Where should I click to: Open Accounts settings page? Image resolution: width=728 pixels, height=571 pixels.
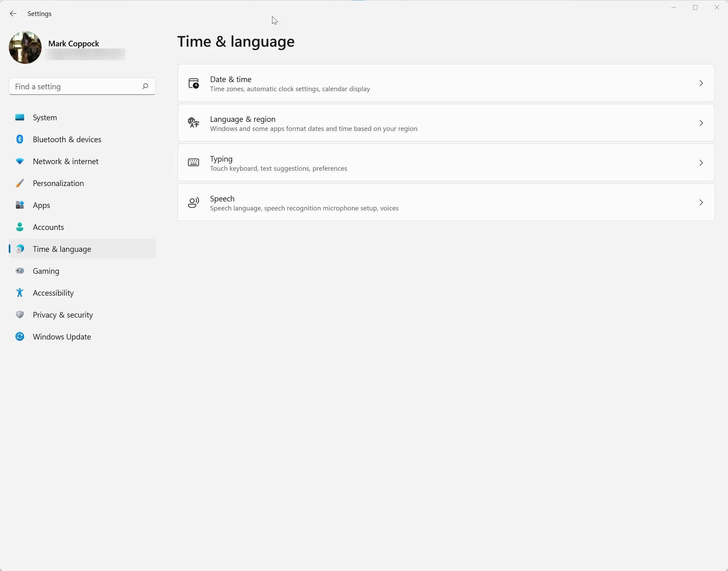(49, 227)
